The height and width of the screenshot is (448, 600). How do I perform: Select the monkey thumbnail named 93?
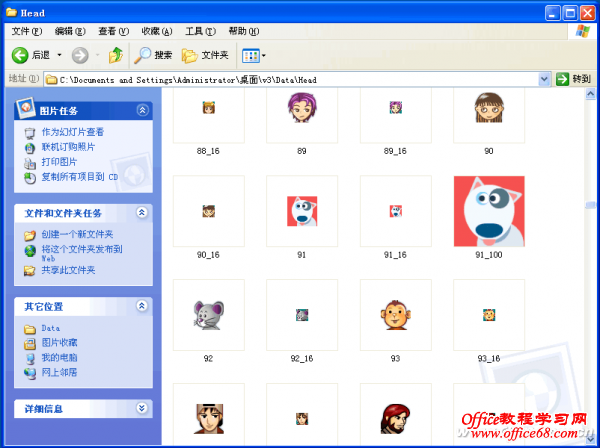coord(395,315)
